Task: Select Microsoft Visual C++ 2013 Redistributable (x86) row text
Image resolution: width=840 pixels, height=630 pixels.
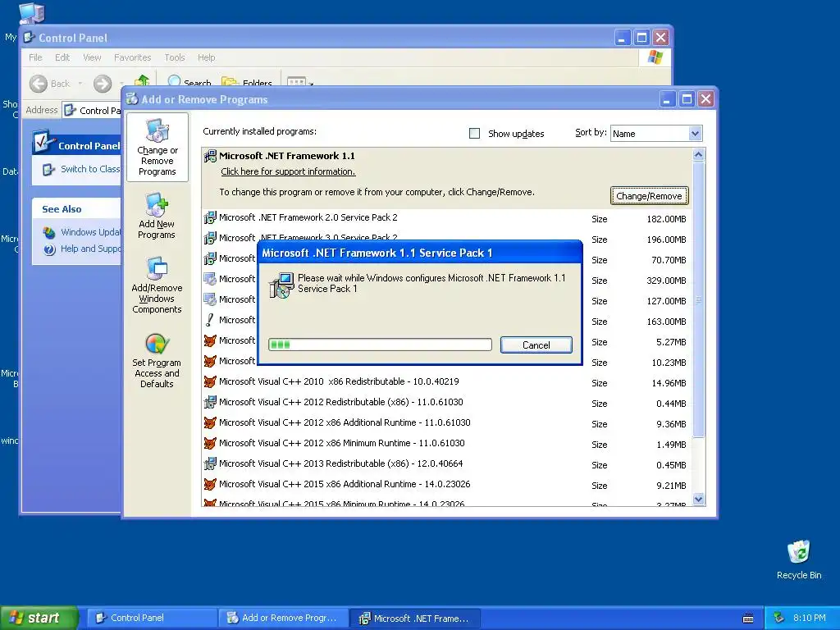Action: click(x=340, y=463)
